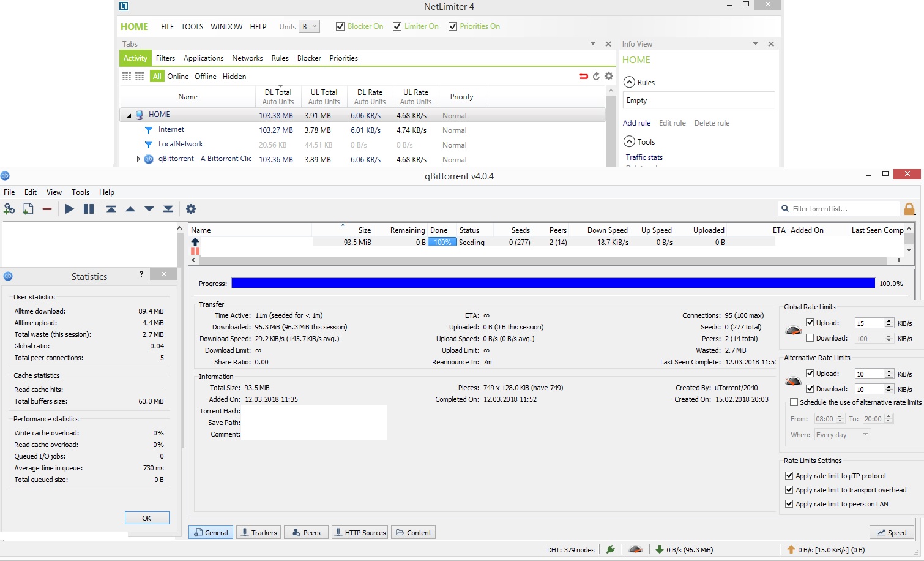The width and height of the screenshot is (924, 561).
Task: Expand qBittorrent row in NetLimiter list
Action: [138, 159]
